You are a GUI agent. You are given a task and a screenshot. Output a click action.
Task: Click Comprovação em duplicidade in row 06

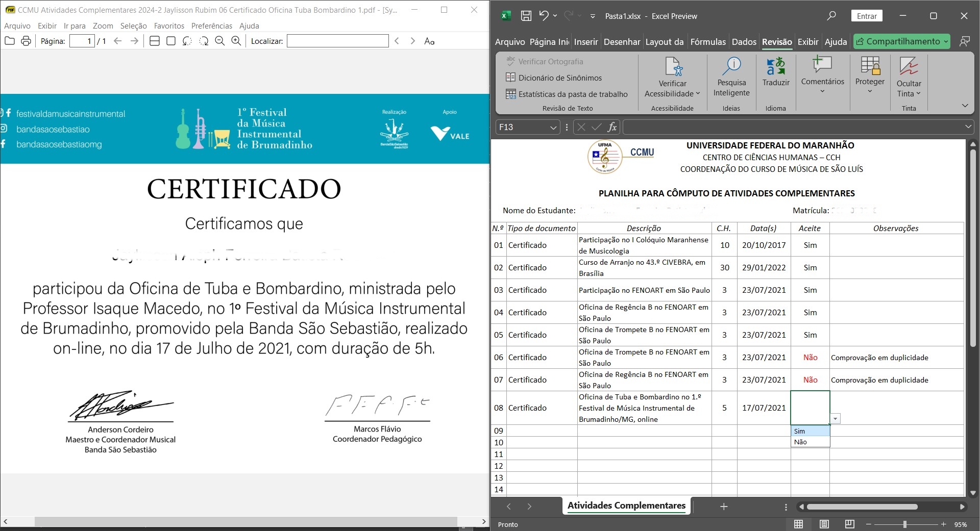pos(879,358)
